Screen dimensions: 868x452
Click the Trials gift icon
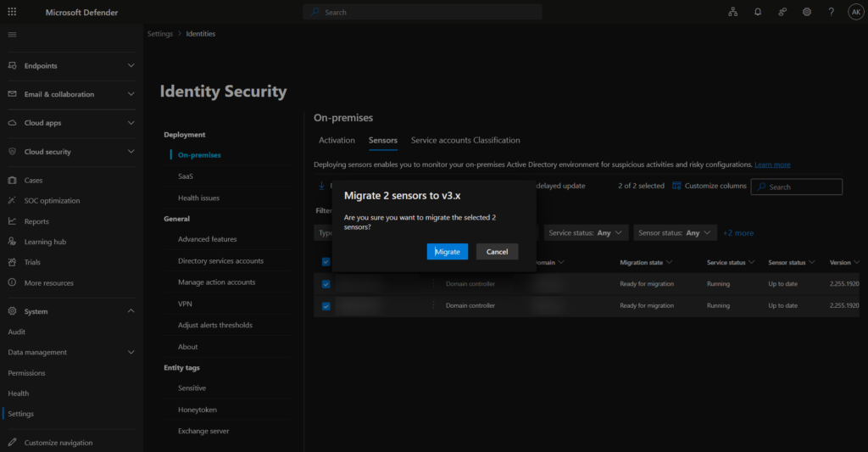[12, 262]
